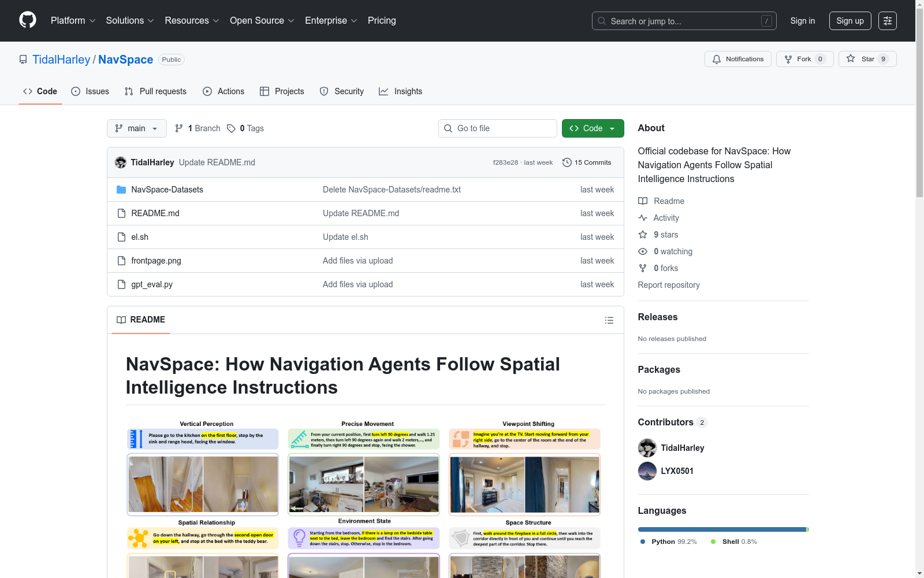
Task: Switch to the Insights tab
Action: [401, 91]
